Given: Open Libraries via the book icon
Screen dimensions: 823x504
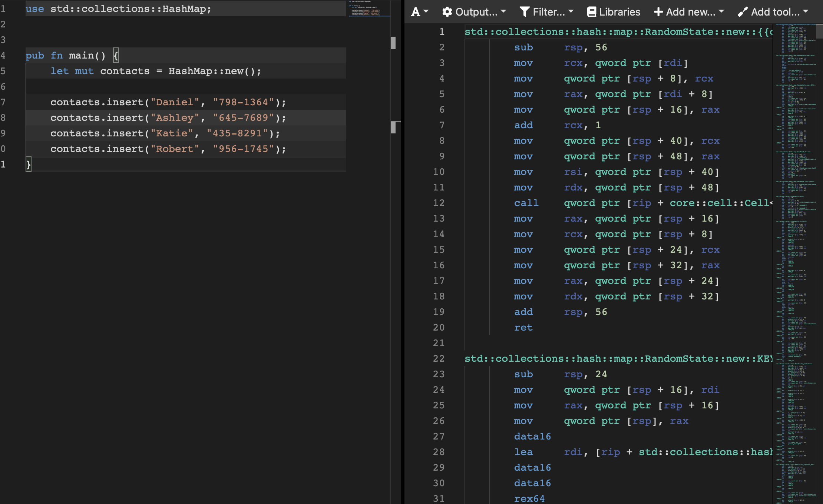Looking at the screenshot, I should coord(592,12).
